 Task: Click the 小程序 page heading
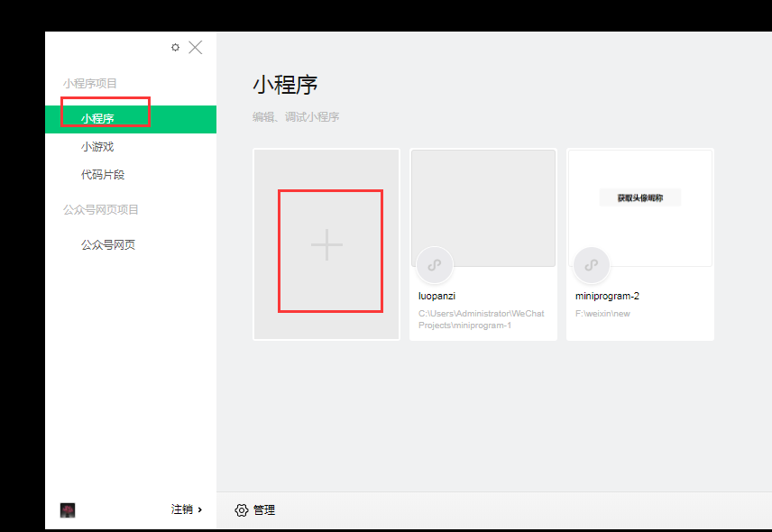285,85
